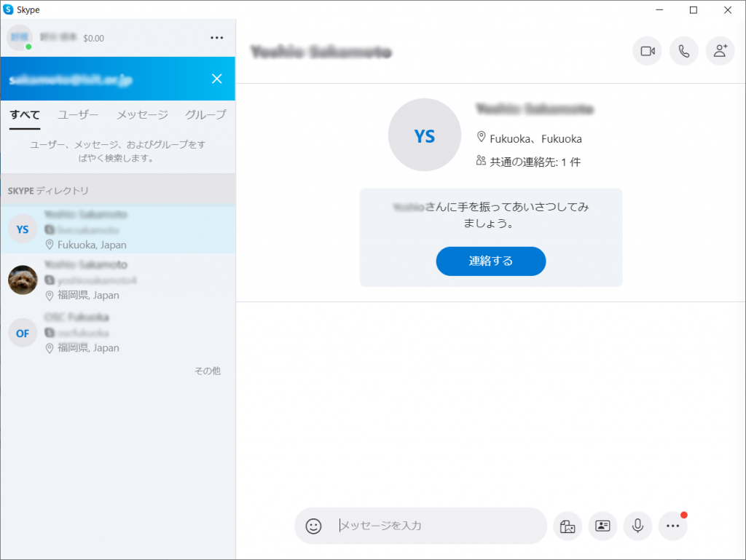The image size is (746, 560).
Task: Open the search result with dog photo
Action: click(117, 280)
